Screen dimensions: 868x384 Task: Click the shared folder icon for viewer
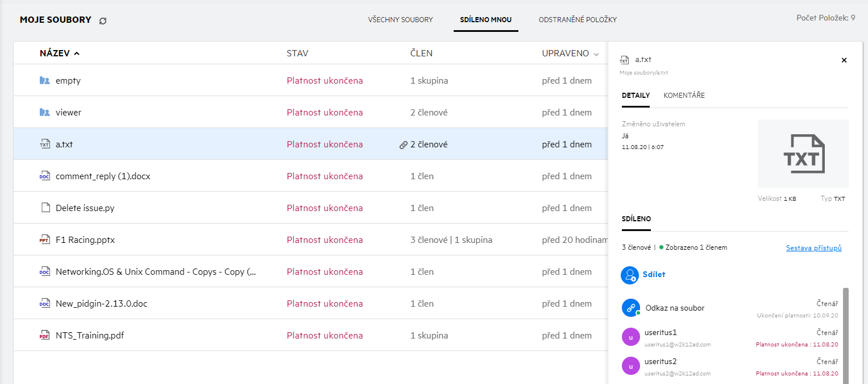(45, 113)
